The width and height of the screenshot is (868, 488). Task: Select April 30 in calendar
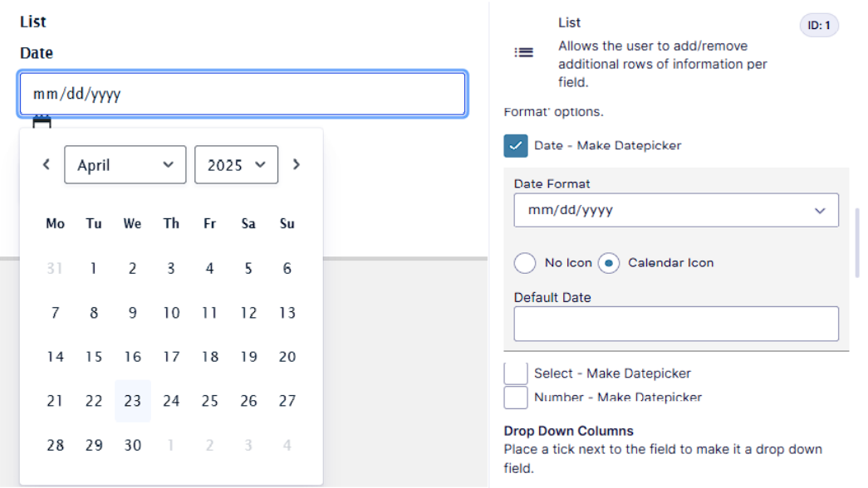click(x=132, y=446)
